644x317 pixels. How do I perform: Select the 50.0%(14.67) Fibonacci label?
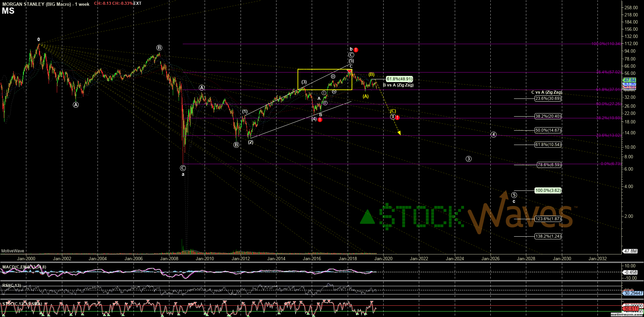point(548,130)
